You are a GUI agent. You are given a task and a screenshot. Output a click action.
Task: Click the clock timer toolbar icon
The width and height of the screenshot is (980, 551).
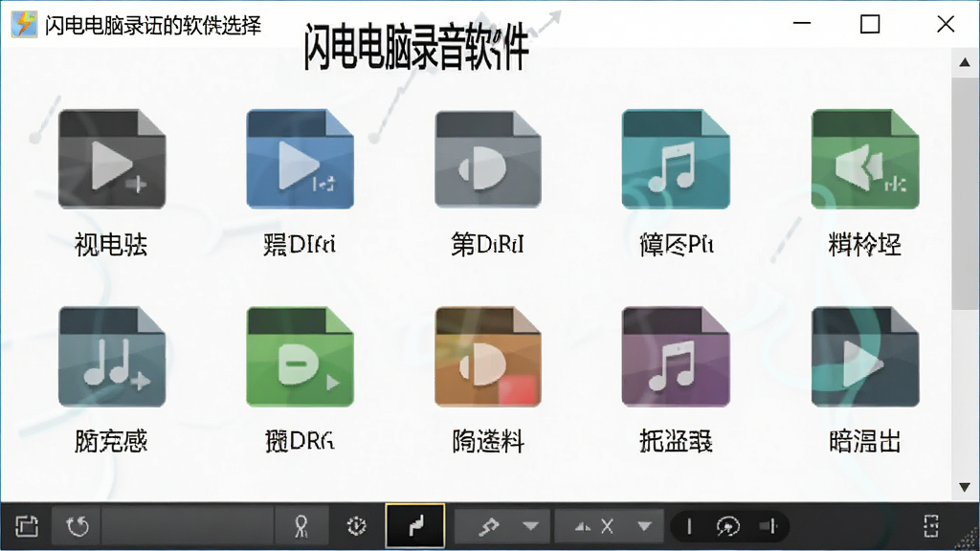pos(356,526)
